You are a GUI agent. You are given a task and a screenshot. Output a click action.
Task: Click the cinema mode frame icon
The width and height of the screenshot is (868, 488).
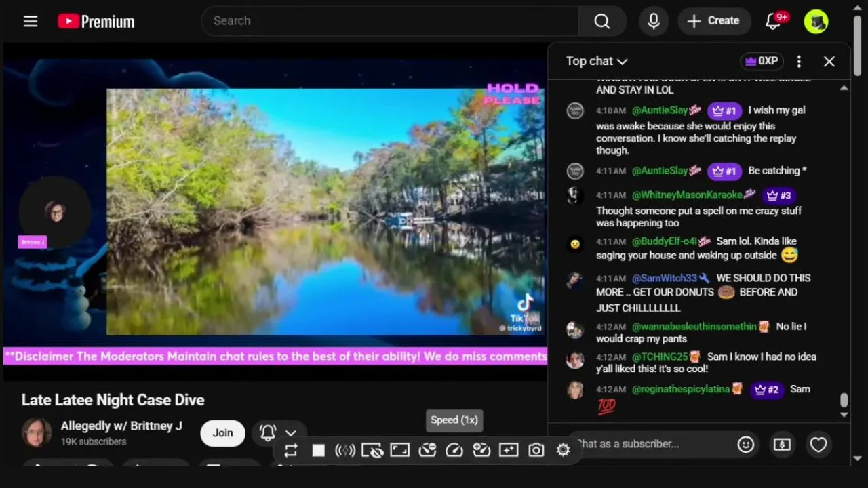pos(399,450)
